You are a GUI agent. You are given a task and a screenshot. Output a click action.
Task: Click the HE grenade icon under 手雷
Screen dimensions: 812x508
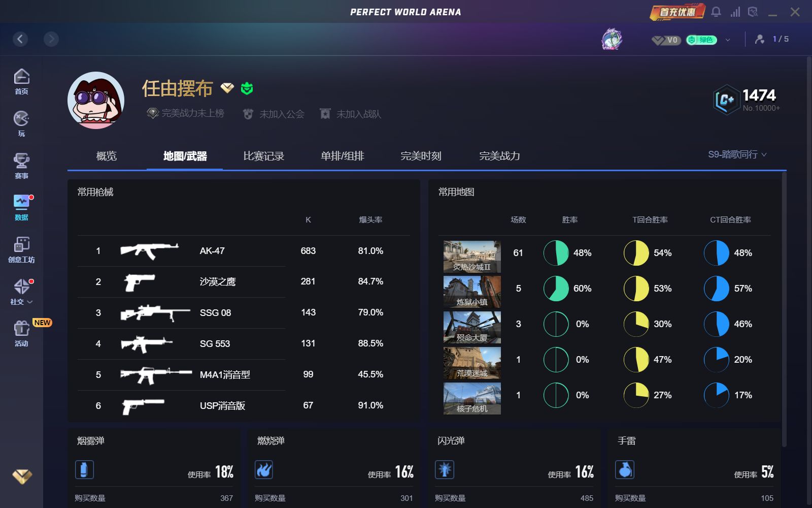[x=625, y=469]
